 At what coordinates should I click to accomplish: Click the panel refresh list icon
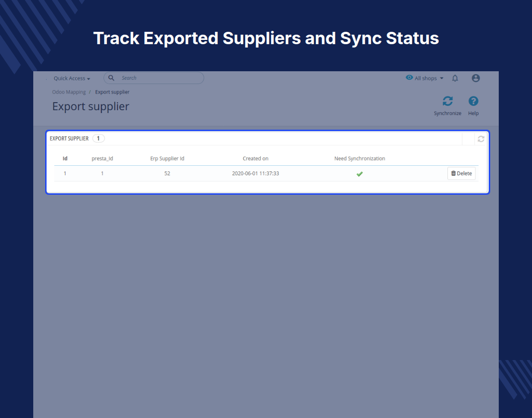481,139
